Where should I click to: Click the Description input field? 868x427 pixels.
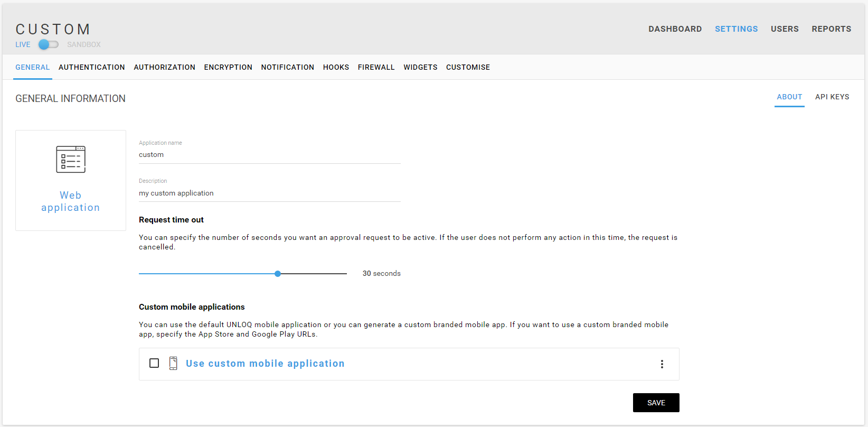point(270,193)
